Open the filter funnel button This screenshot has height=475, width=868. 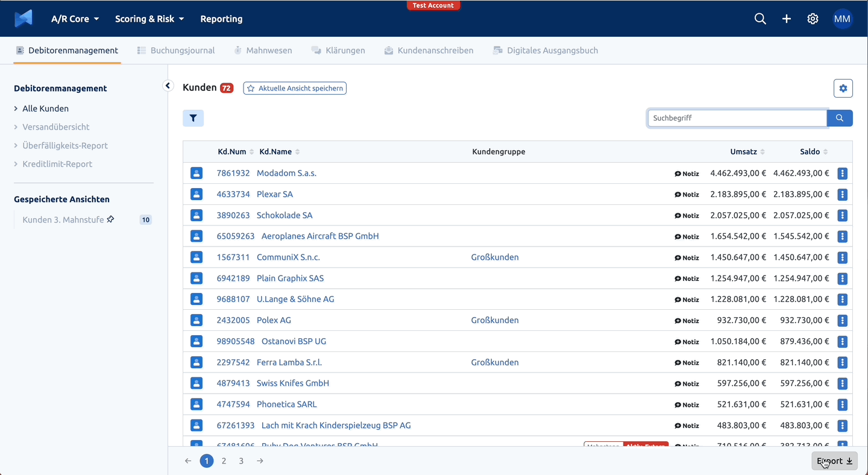click(x=193, y=118)
